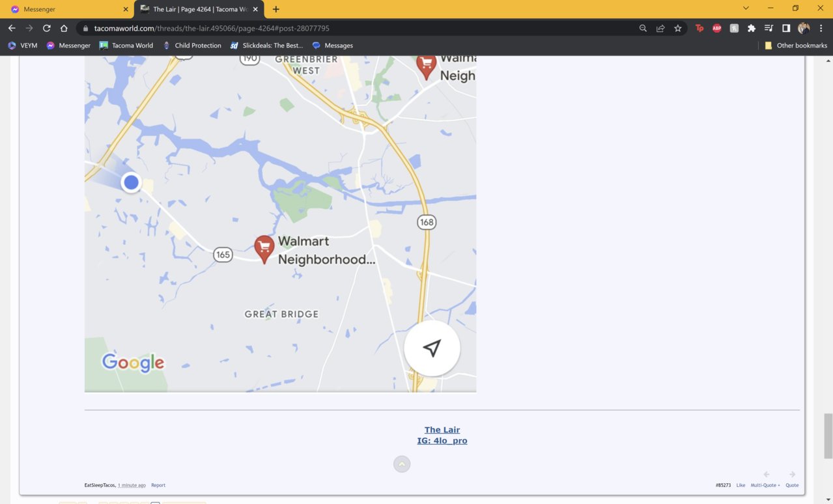Select The Lair Page 4264 tab
Screen dimensions: 833x504
pyautogui.click(x=200, y=9)
